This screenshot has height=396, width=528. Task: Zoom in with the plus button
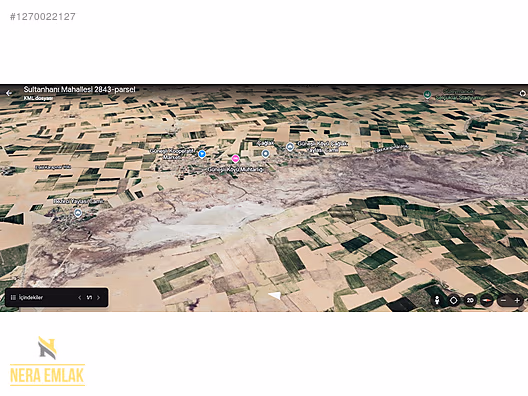click(x=517, y=300)
